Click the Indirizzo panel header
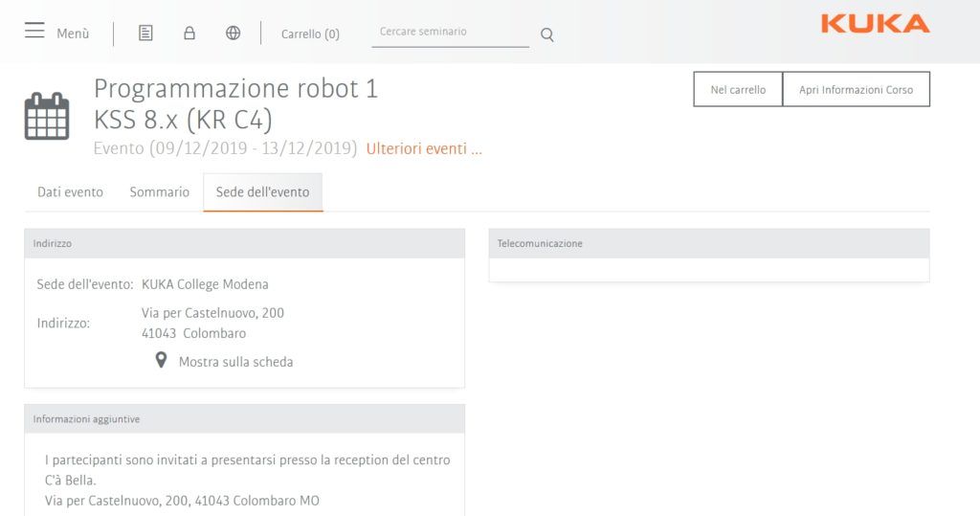 [244, 243]
